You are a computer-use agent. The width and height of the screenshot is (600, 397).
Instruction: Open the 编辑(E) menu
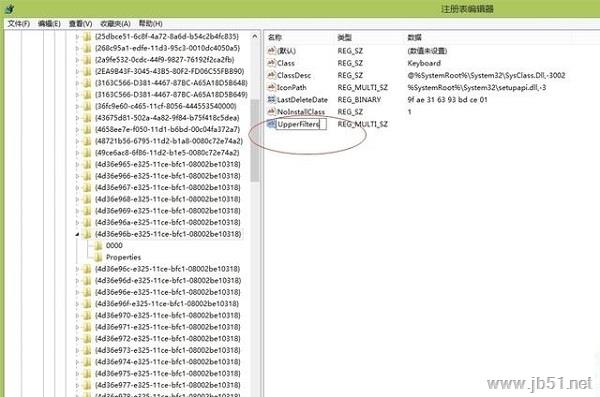(49, 24)
